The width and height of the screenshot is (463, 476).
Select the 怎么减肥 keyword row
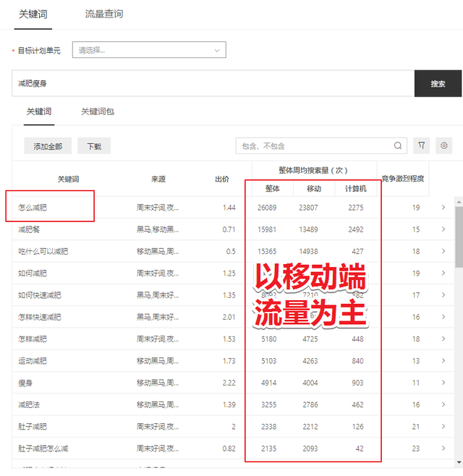click(x=33, y=208)
